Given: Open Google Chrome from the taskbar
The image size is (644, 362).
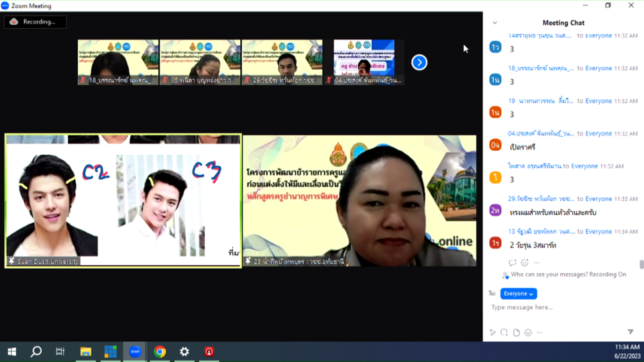Looking at the screenshot, I should tap(160, 351).
